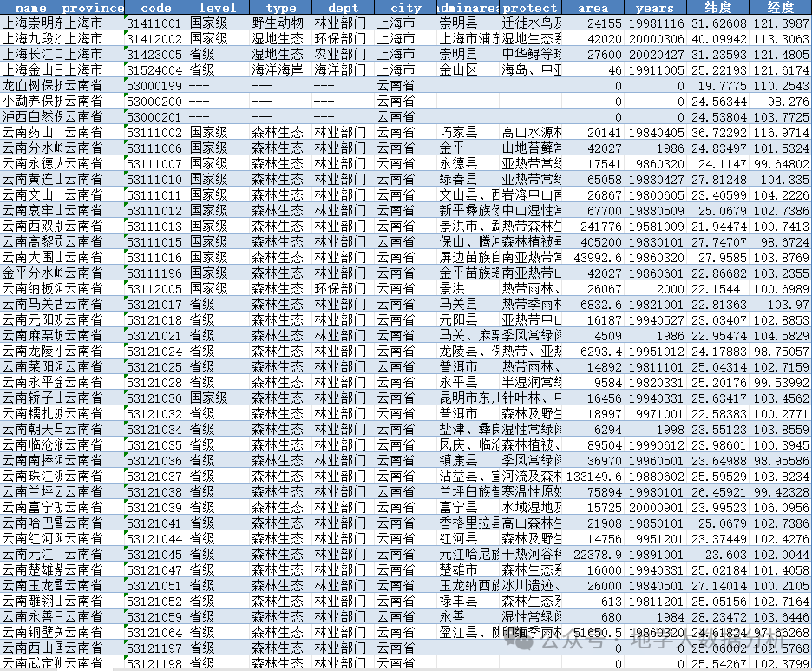812x671 pixels.
Task: Select the "level" column header
Action: (x=218, y=8)
